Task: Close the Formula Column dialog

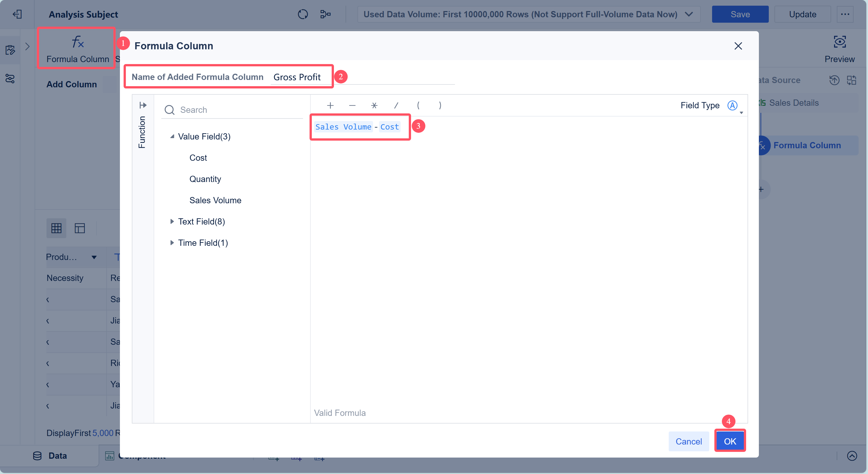Action: click(x=738, y=46)
